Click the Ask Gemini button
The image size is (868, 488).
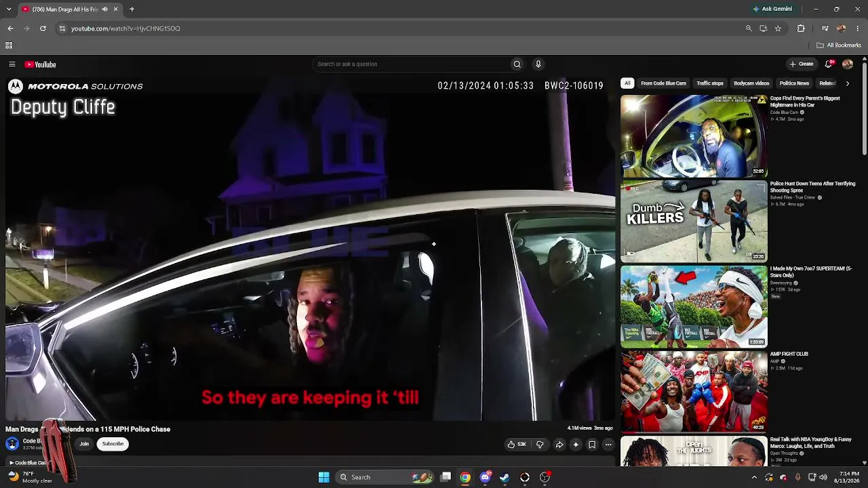point(772,9)
